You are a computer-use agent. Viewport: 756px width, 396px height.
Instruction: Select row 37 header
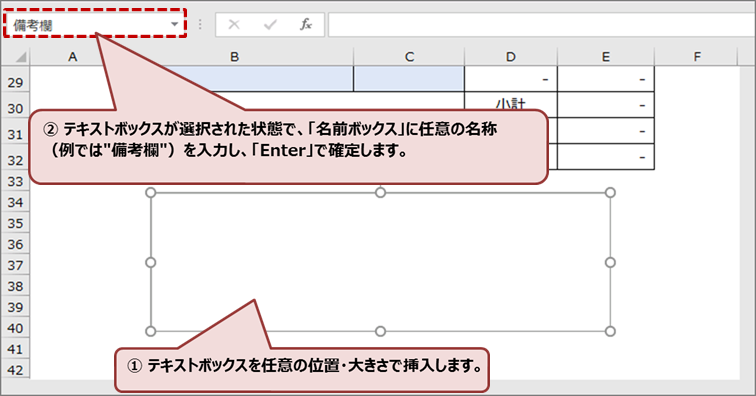15,265
